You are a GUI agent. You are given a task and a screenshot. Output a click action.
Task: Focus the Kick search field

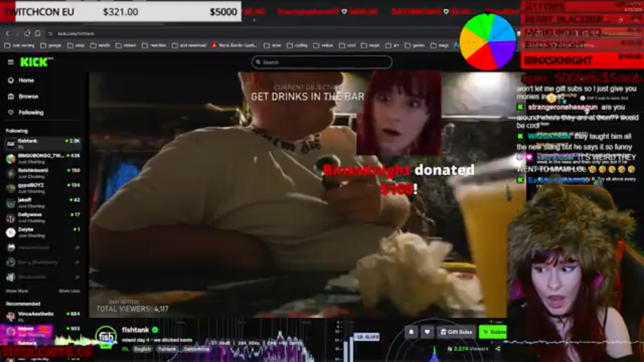point(322,62)
